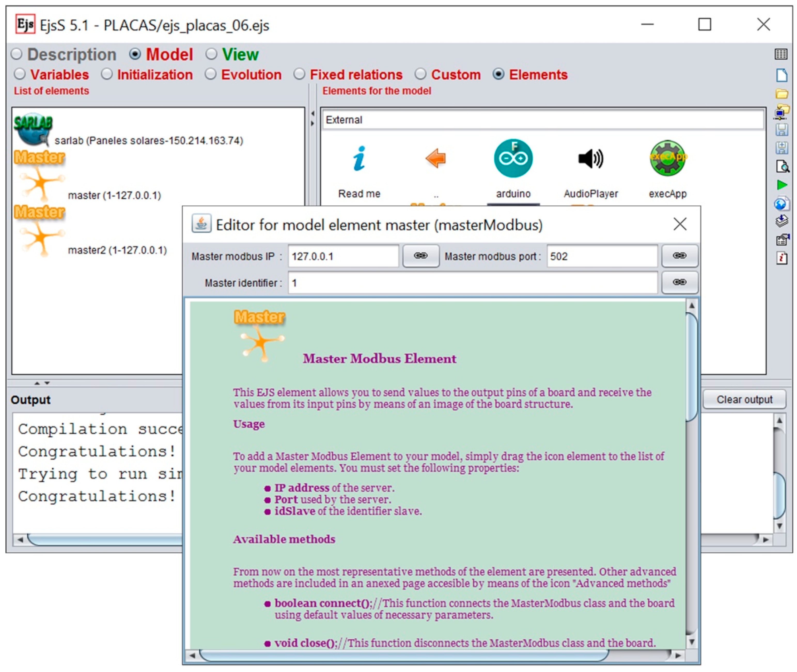This screenshot has width=797, height=672.
Task: Select the Description radio button
Action: coord(17,55)
